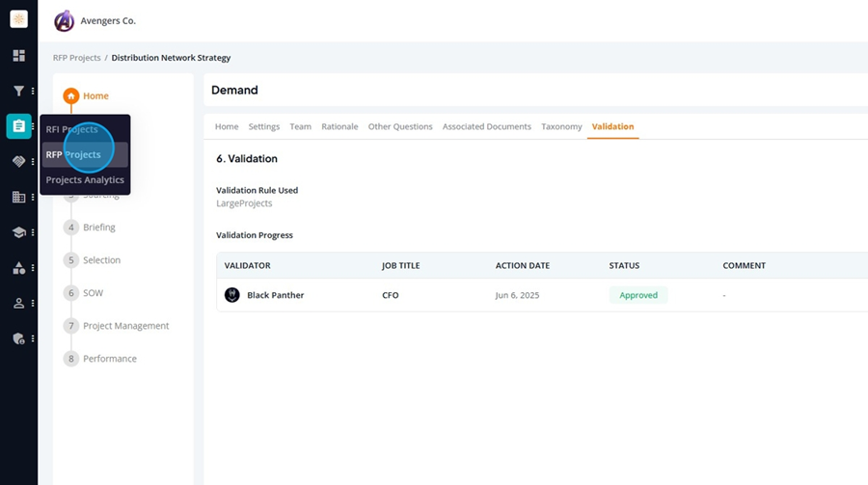Click the STATUS column header
This screenshot has height=485, width=868.
point(624,266)
